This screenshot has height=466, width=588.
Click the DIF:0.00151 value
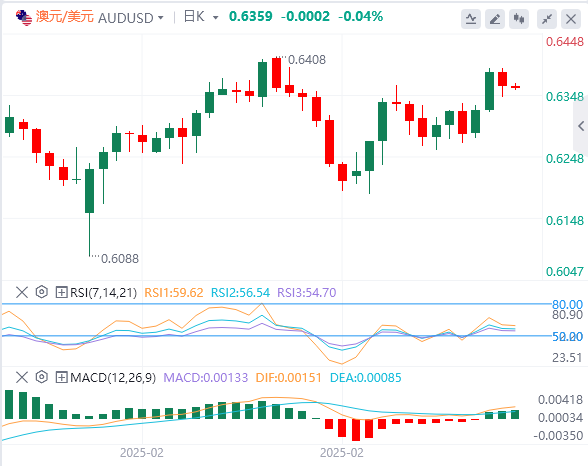coord(288,378)
